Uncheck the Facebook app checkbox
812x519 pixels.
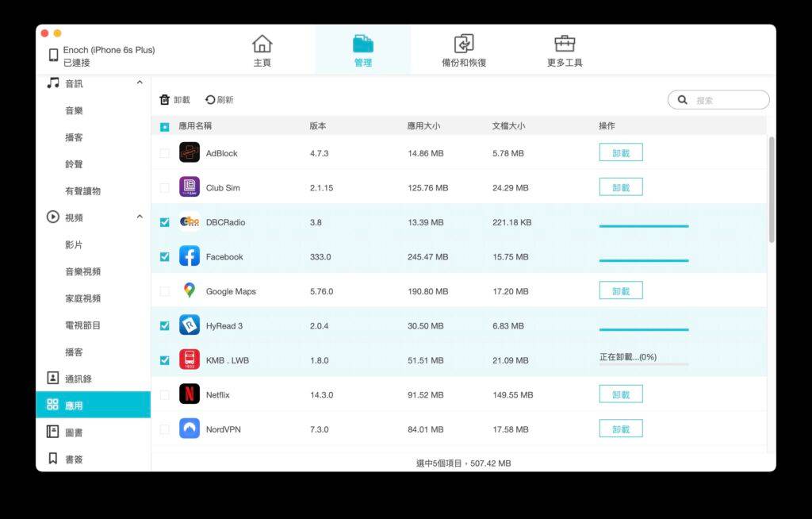164,256
